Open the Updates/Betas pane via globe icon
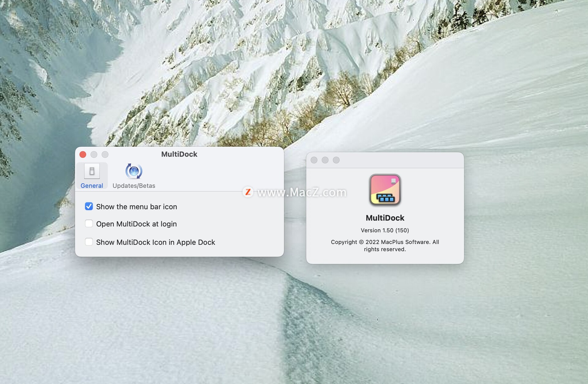 click(x=134, y=175)
